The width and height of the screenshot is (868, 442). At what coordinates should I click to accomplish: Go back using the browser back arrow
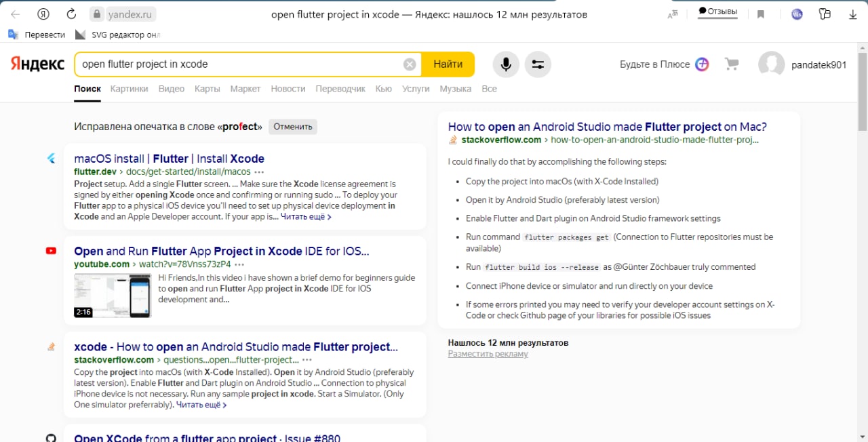click(x=16, y=14)
